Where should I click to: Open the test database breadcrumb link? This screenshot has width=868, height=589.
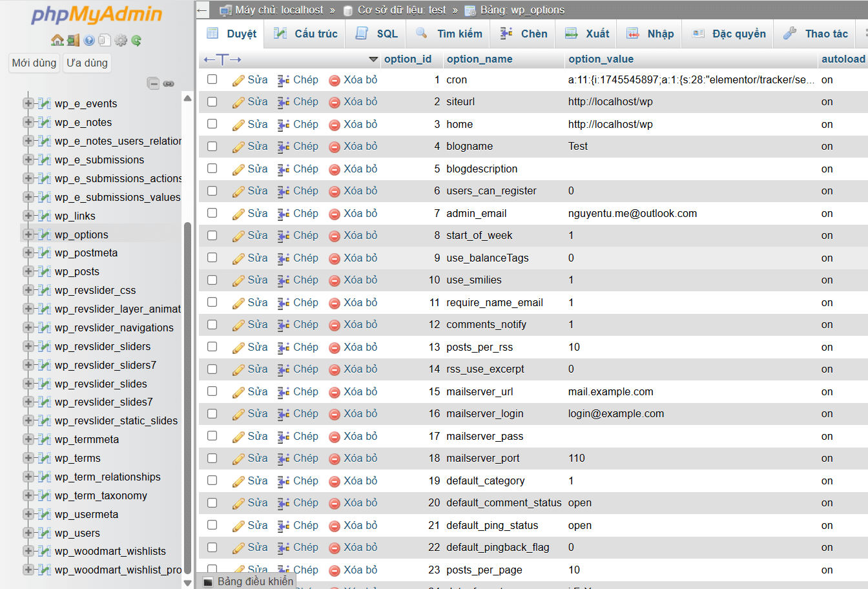(x=401, y=10)
